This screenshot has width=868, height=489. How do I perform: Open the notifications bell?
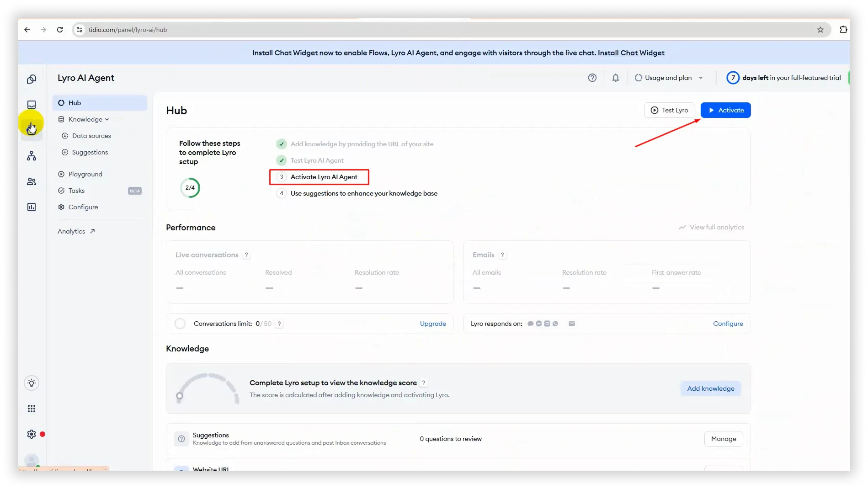point(616,78)
